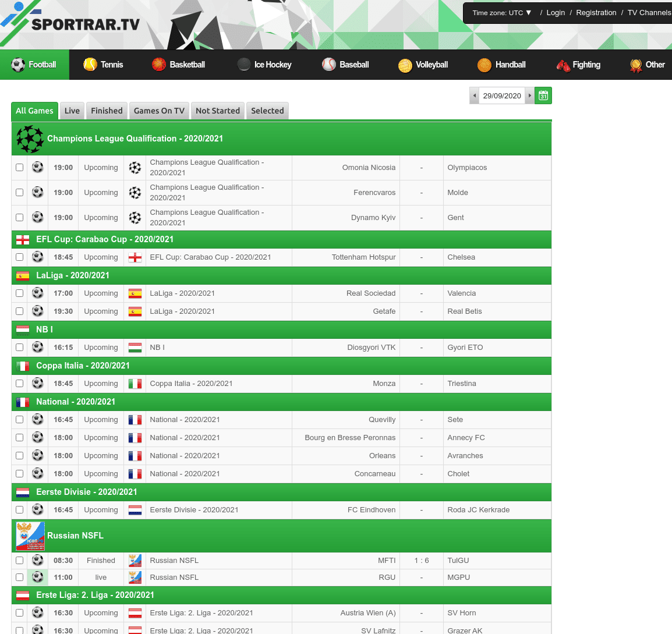Screen dimensions: 672x634
Task: Click the 29/09/2020 date field
Action: point(502,95)
